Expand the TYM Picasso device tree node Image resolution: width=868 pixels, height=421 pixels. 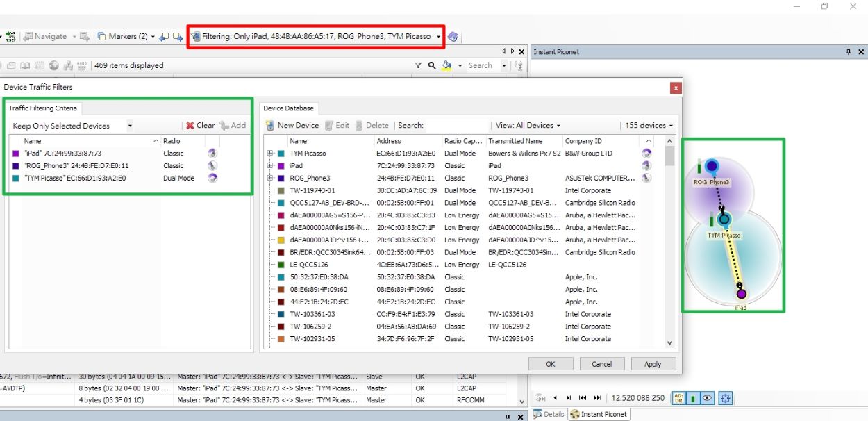coord(269,154)
